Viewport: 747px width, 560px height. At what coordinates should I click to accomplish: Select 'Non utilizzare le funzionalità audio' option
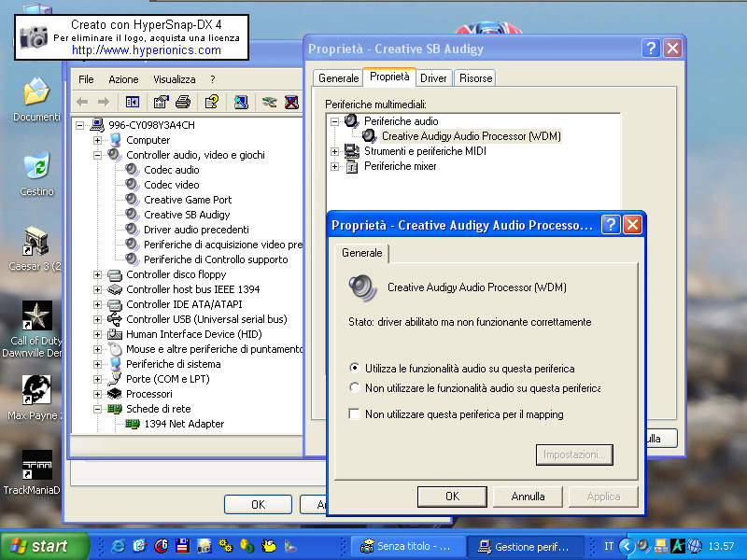click(x=354, y=387)
